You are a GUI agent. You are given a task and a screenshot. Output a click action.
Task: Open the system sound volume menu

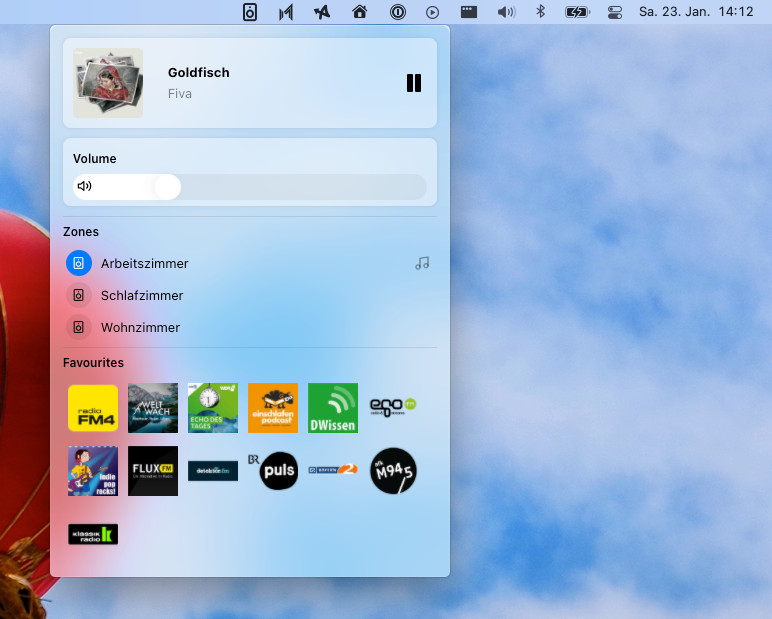(x=506, y=12)
